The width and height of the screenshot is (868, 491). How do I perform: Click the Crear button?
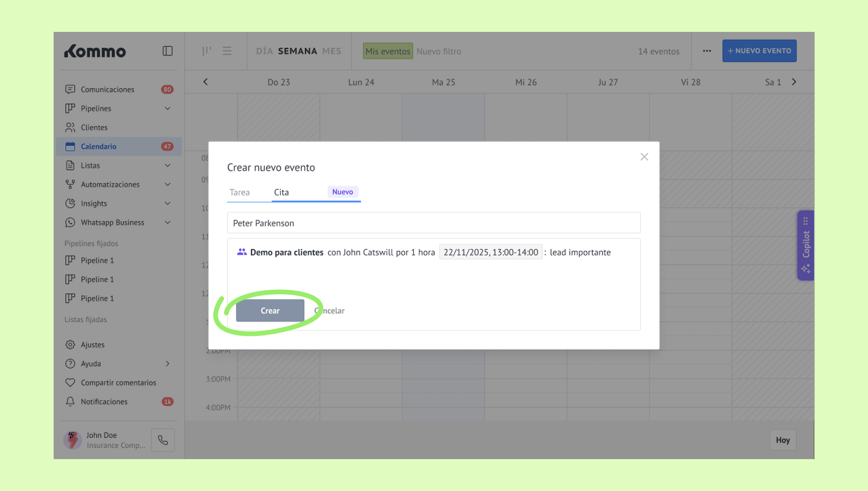(270, 311)
